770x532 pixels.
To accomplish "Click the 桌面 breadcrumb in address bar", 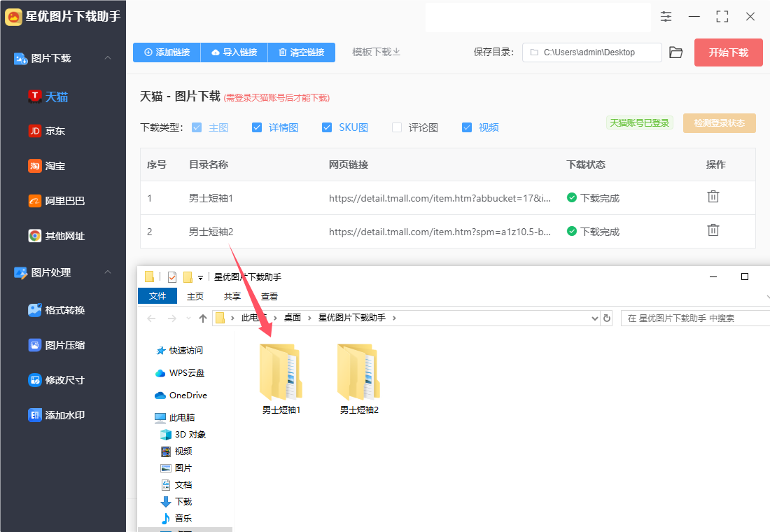I will (x=292, y=318).
